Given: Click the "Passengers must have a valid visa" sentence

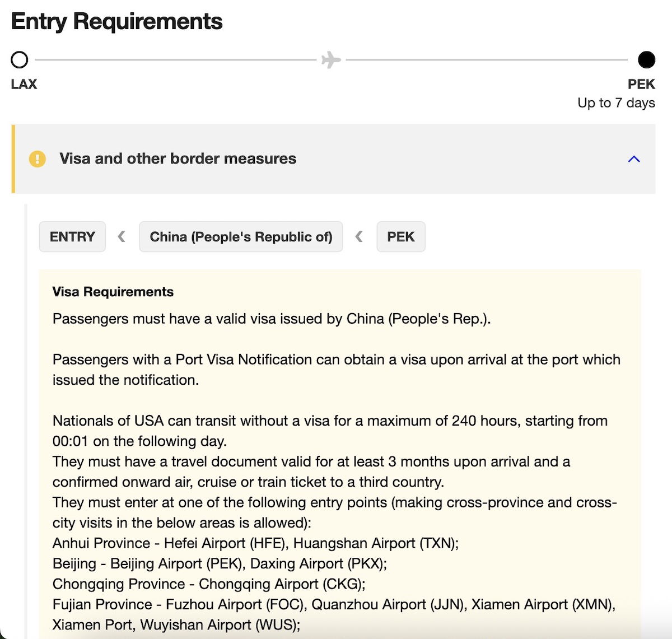Looking at the screenshot, I should pos(271,319).
